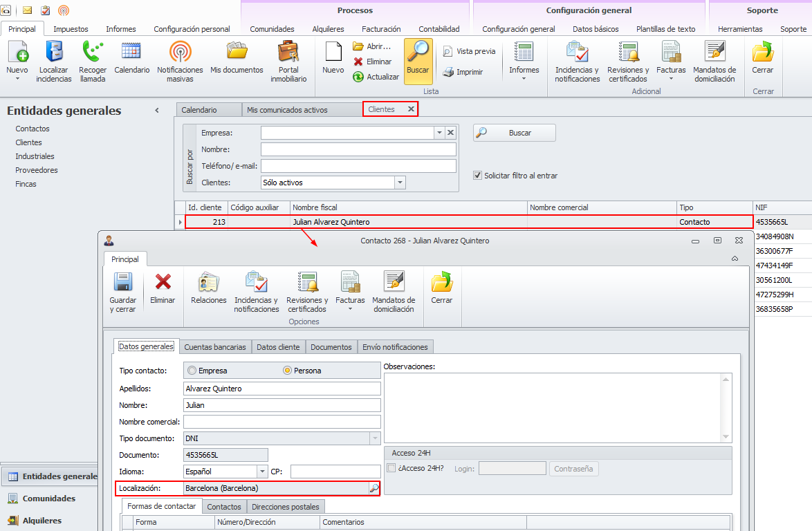Click Guardar y cerrar floppy icon
Viewport: 812px width, 531px height.
click(122, 282)
